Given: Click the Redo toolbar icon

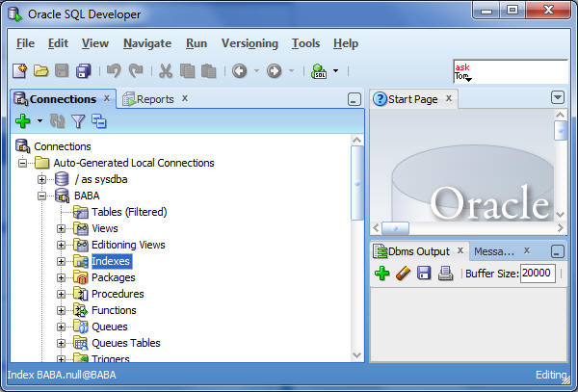Looking at the screenshot, I should tap(136, 70).
